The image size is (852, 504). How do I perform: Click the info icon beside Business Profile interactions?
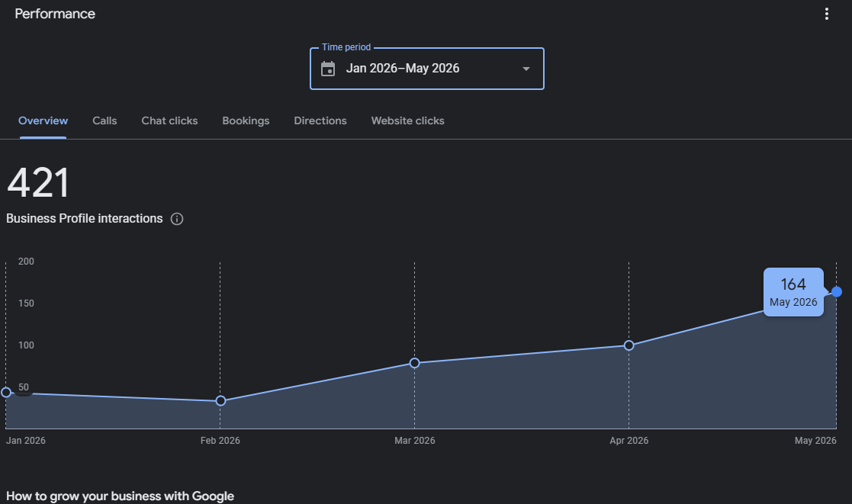pyautogui.click(x=177, y=219)
